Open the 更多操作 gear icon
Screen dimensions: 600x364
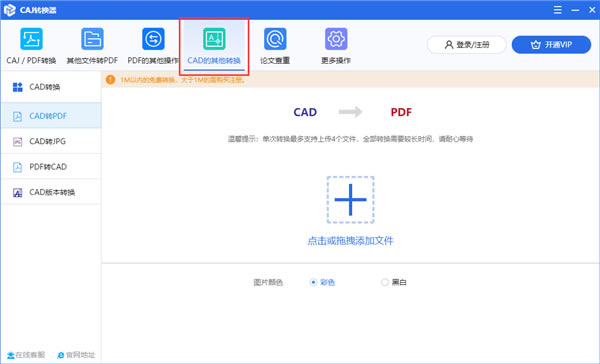point(336,39)
